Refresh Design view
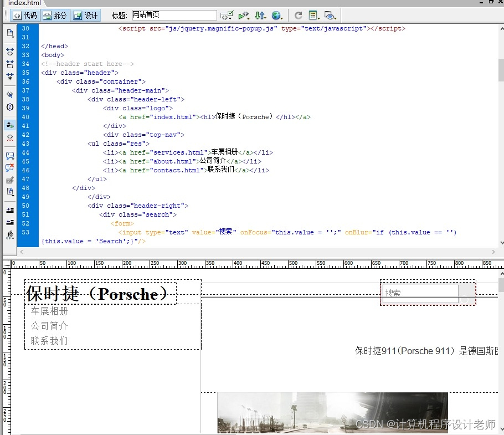This screenshot has width=504, height=435. click(299, 16)
